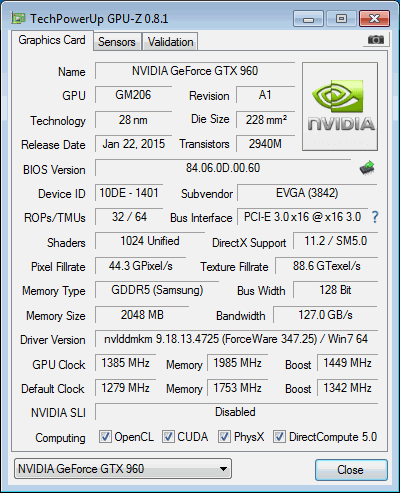The width and height of the screenshot is (400, 493).
Task: Click the Subvendor EVGA field
Action: pos(307,193)
